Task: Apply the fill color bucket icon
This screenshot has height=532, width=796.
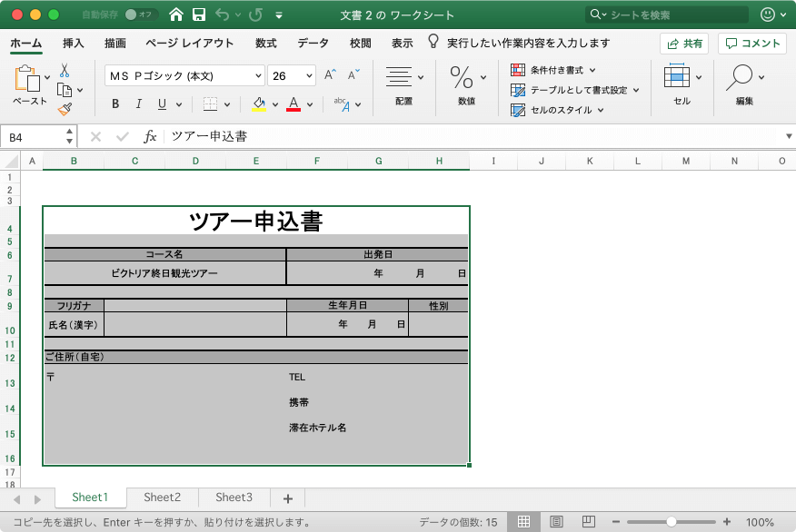Action: click(x=259, y=103)
